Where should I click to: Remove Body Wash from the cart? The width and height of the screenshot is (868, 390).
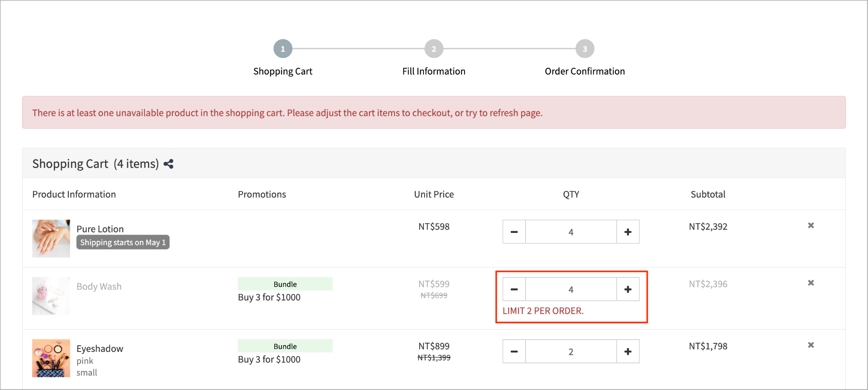point(811,283)
